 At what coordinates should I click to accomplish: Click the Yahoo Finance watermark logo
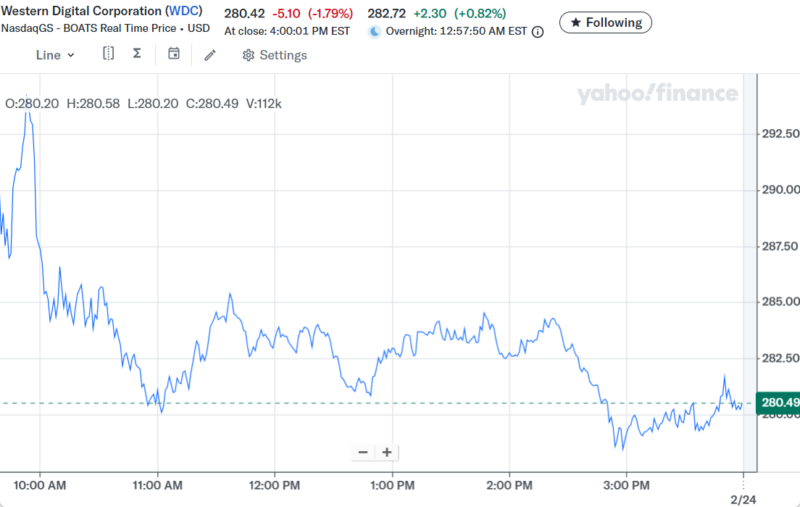657,95
